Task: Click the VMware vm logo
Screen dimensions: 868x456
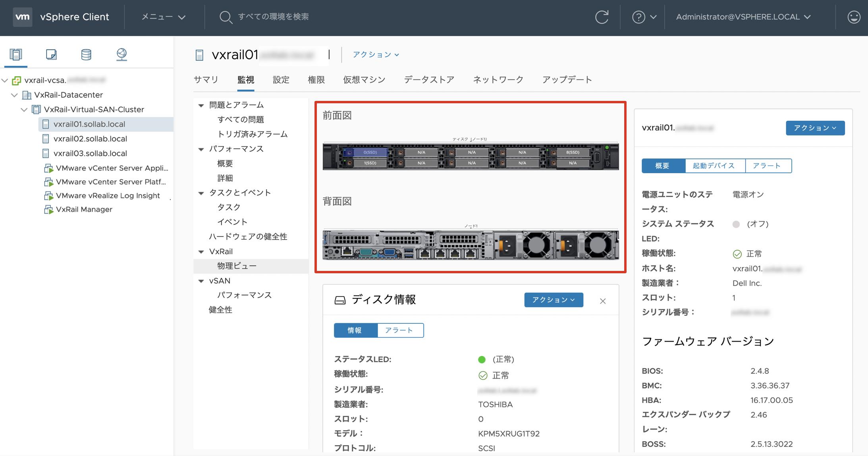Action: coord(23,17)
